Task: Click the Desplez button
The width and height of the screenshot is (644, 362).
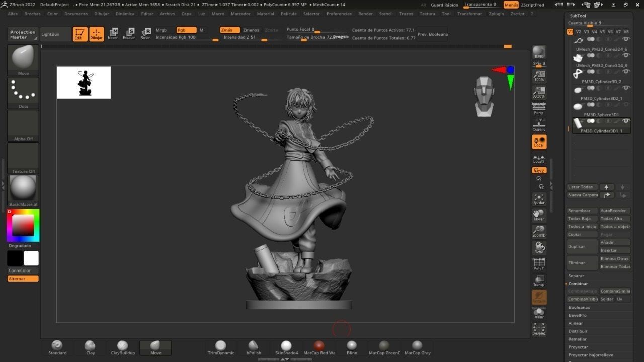Action: pos(539,329)
